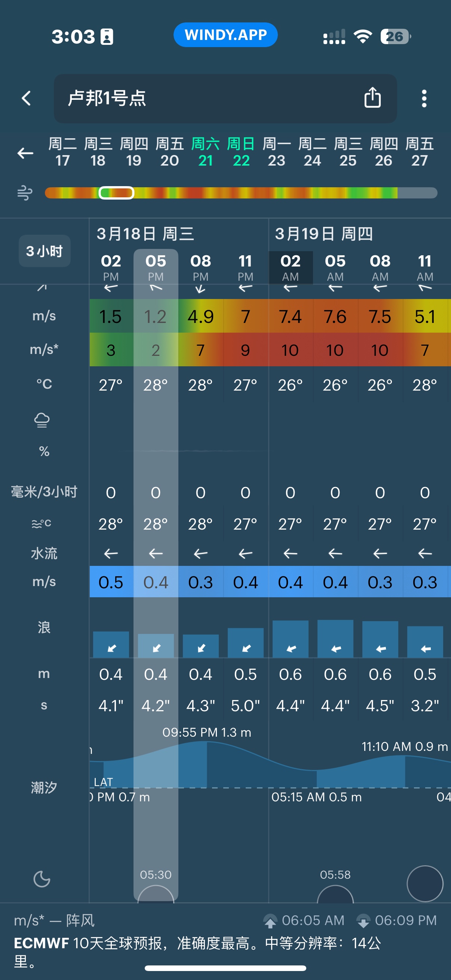The width and height of the screenshot is (451, 980).
Task: Tap the 7.6 m/s wind speed cell
Action: click(335, 317)
